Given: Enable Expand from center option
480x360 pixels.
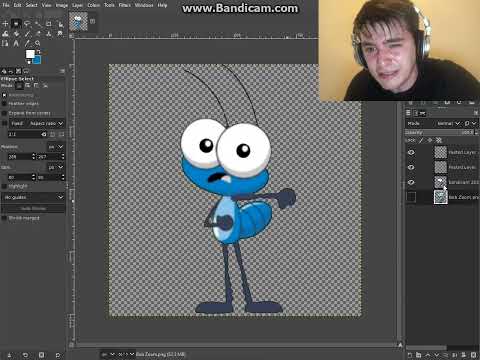Looking at the screenshot, I should coord(4,113).
